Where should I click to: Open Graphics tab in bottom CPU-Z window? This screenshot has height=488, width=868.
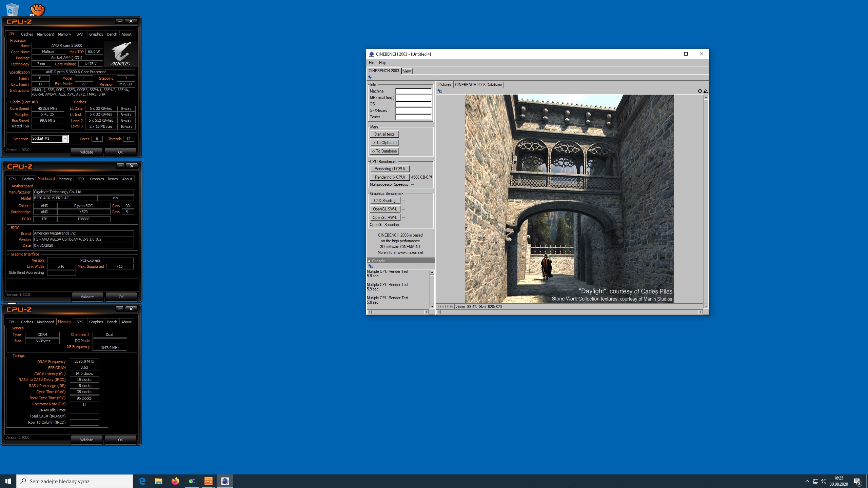click(96, 322)
